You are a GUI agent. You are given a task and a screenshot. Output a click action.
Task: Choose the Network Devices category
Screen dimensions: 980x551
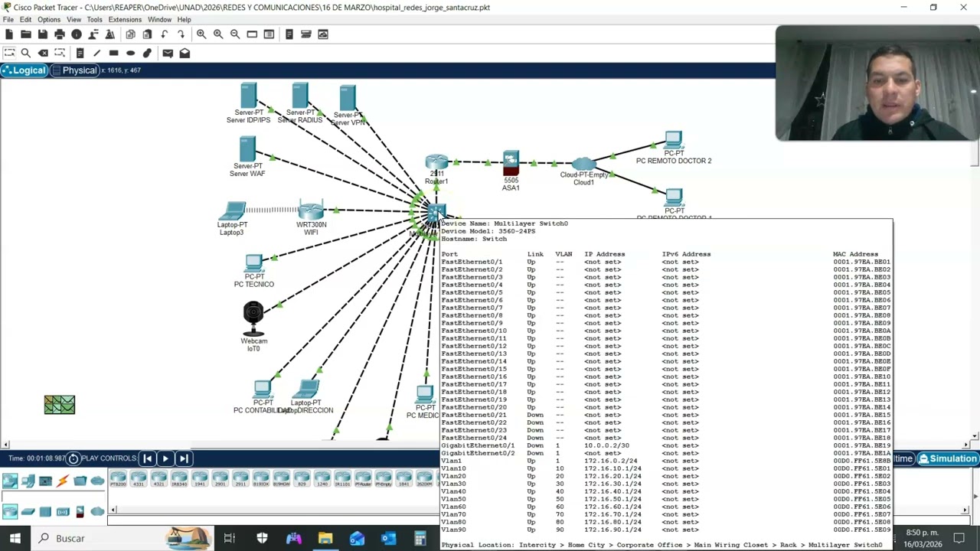(10, 481)
